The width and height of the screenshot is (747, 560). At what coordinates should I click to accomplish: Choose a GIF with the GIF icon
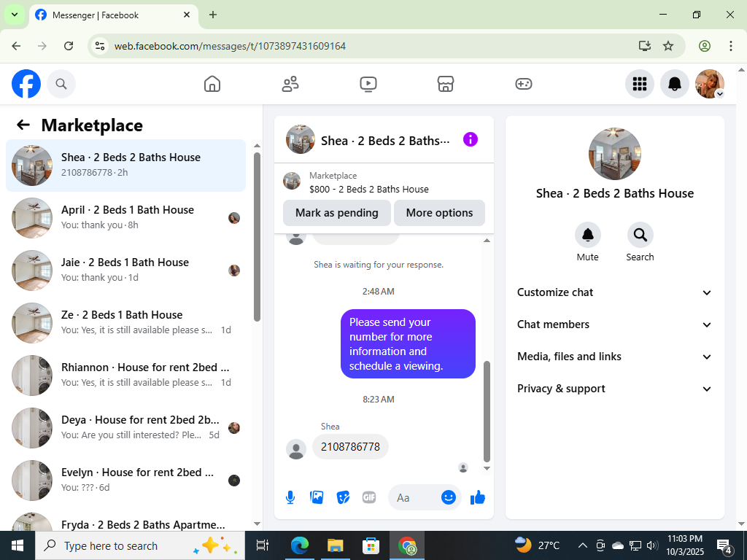[369, 497]
